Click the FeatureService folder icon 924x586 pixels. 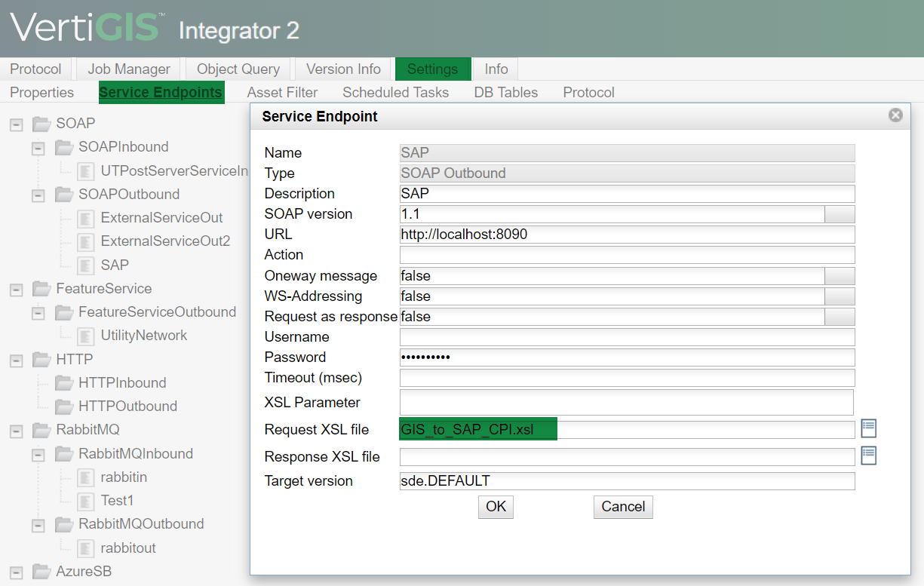pyautogui.click(x=41, y=289)
